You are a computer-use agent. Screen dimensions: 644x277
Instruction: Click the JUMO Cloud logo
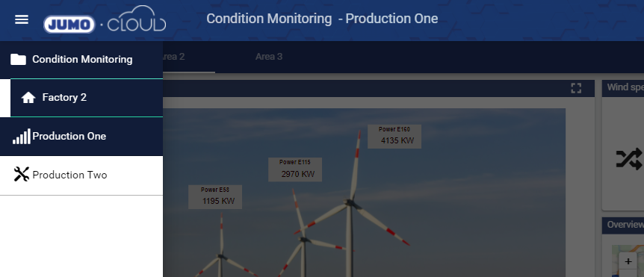coord(105,19)
